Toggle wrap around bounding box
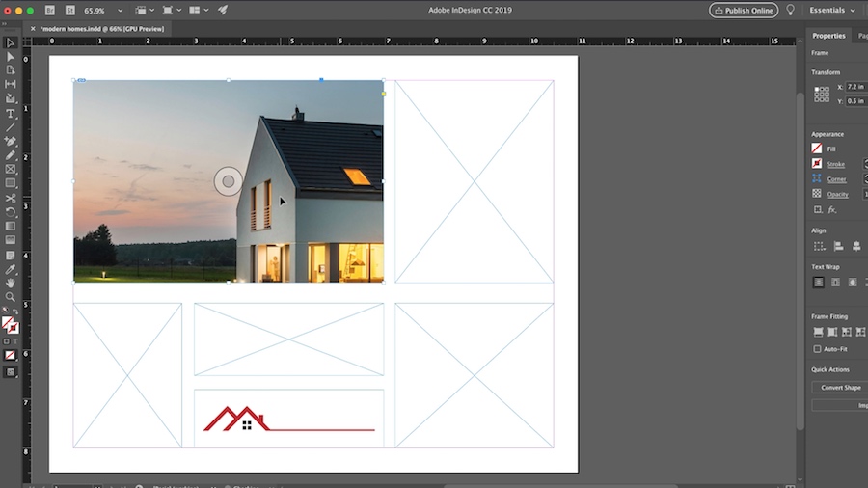 tap(835, 283)
